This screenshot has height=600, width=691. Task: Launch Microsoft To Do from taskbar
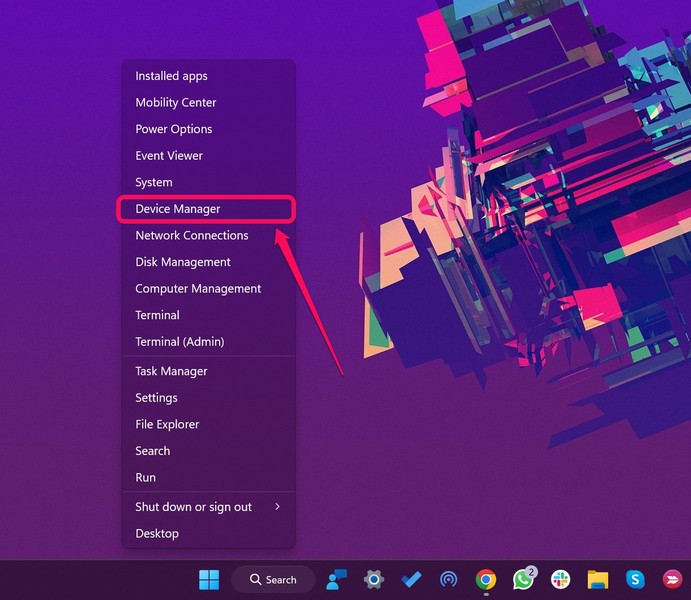tap(411, 579)
